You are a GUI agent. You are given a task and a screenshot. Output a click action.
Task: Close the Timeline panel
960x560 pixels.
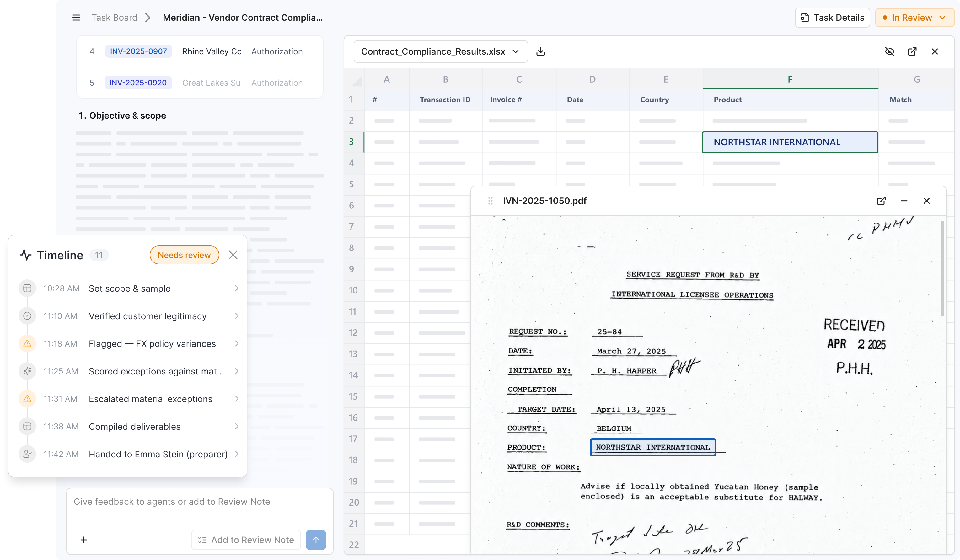233,255
